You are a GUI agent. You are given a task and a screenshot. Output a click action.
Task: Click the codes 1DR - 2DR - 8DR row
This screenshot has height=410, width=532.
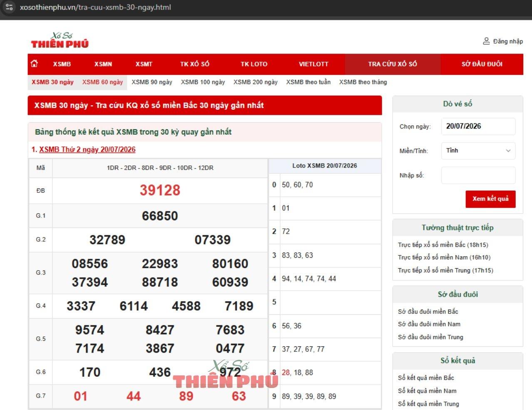(160, 168)
